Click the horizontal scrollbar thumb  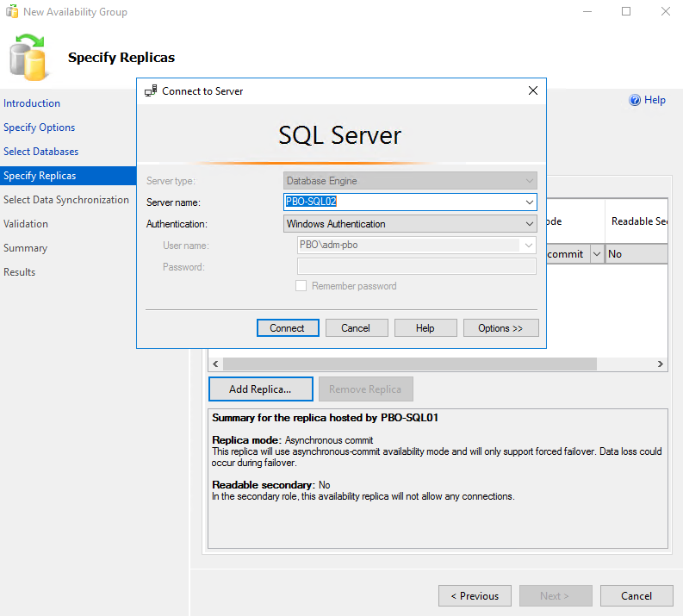(x=409, y=364)
